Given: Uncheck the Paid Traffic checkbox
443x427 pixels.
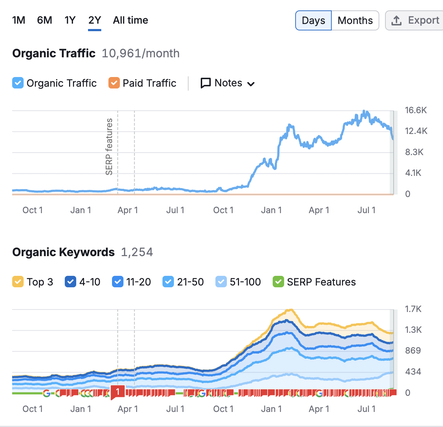Looking at the screenshot, I should [114, 83].
